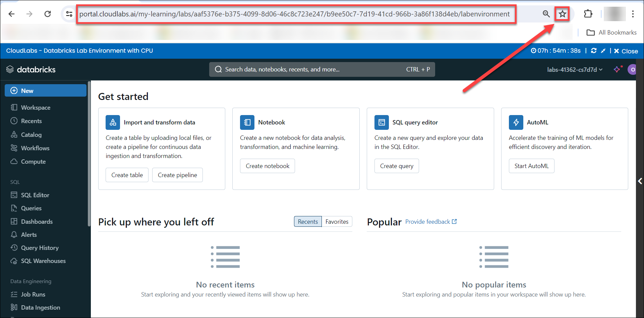This screenshot has height=318, width=644.
Task: Open the All Bookmarks folder
Action: 611,33
